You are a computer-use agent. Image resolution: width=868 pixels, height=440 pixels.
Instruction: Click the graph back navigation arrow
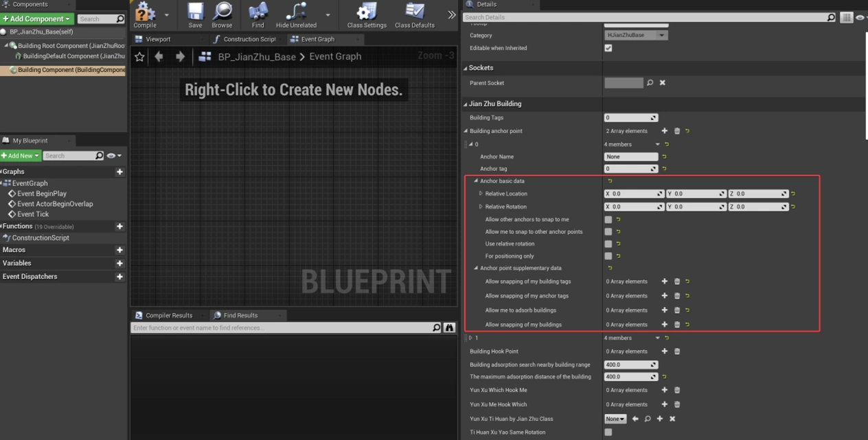[159, 57]
